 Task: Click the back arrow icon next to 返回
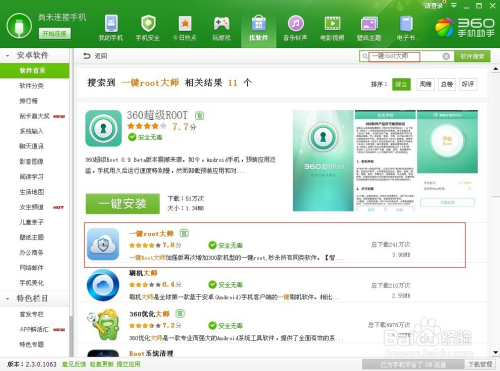point(87,56)
